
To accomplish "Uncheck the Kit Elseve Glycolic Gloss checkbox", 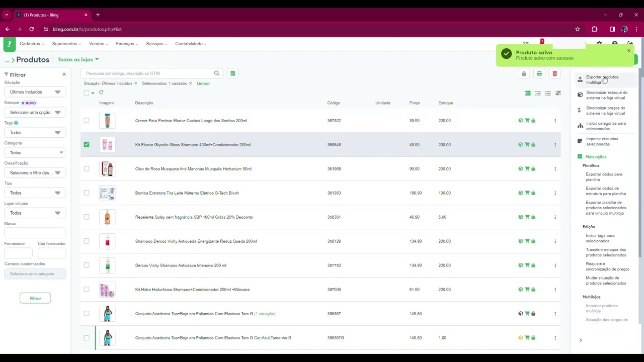I will click(87, 145).
